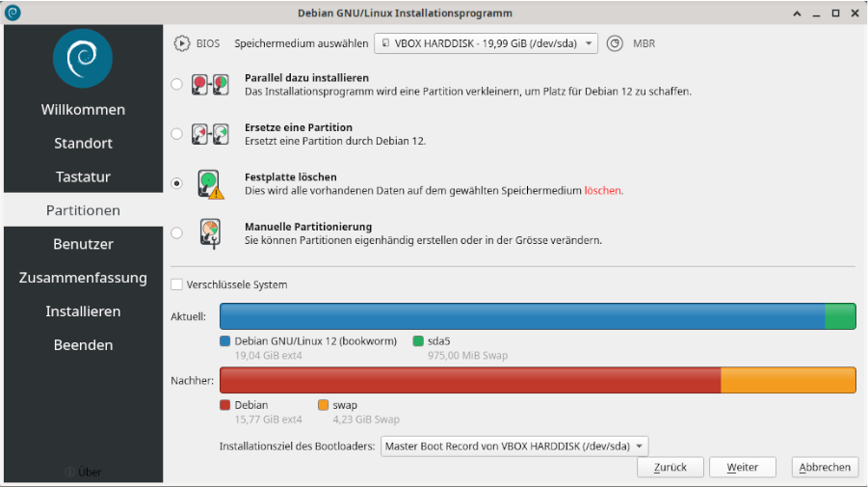
Task: Close the installer window
Action: coord(855,13)
